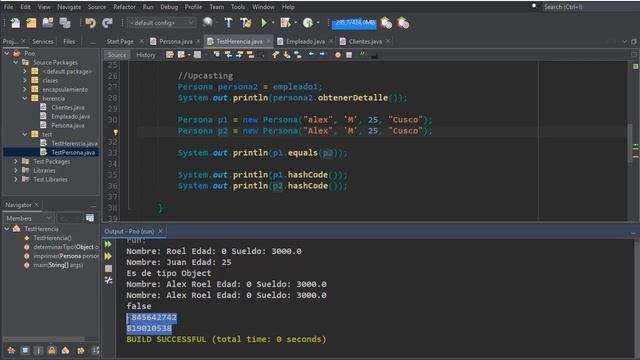The image size is (640, 360).
Task: Open the Debug menu
Action: click(x=169, y=7)
